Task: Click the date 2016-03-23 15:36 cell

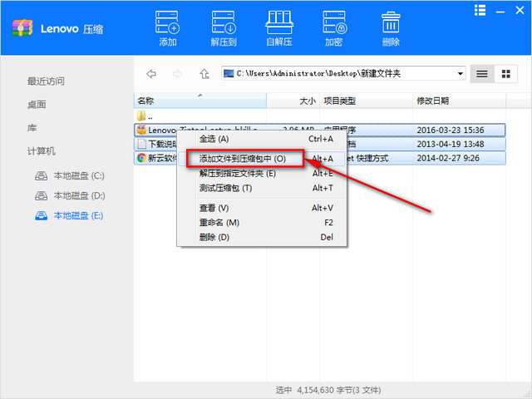Action: [451, 130]
